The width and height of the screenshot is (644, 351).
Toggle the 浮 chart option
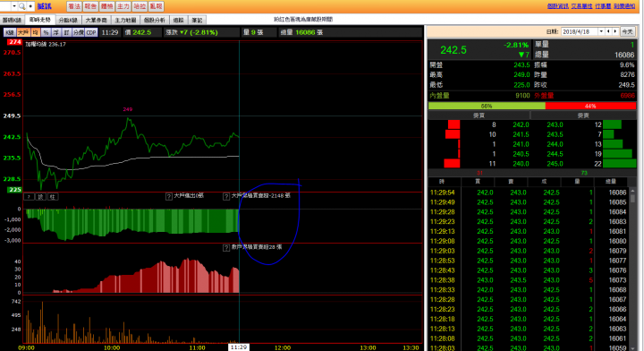pyautogui.click(x=56, y=32)
